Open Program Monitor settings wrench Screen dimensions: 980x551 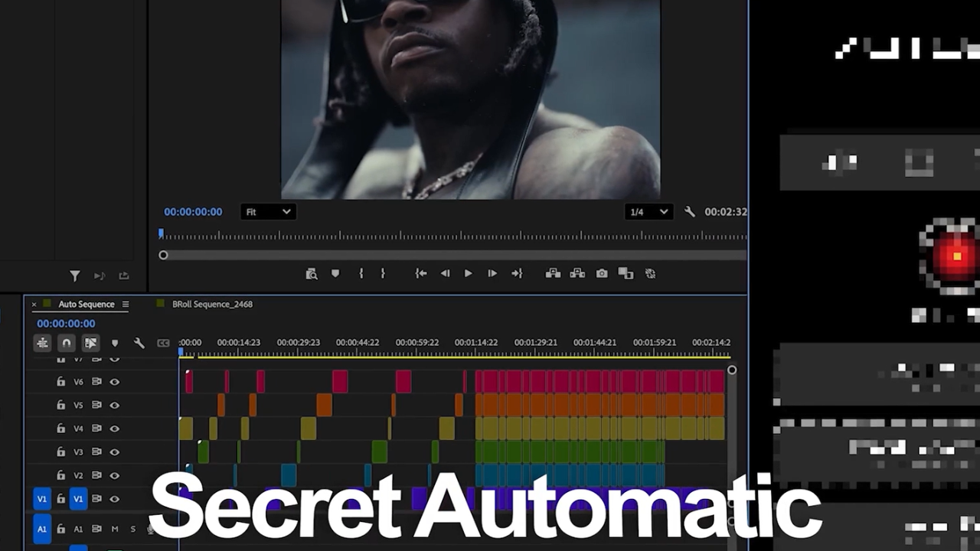tap(689, 212)
